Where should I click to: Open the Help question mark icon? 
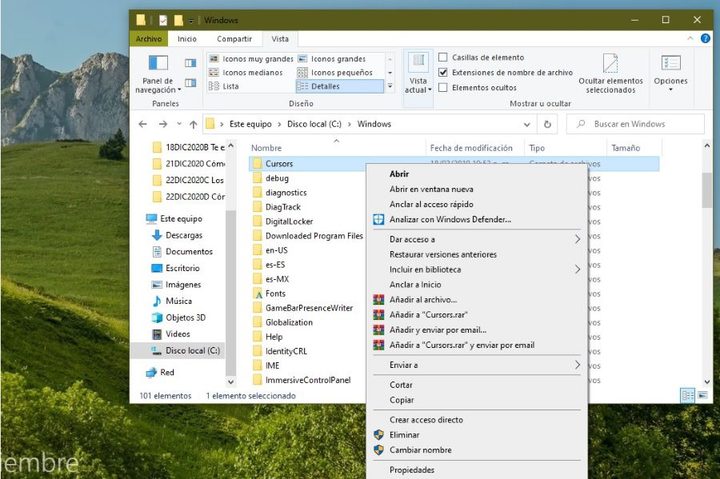click(x=705, y=39)
